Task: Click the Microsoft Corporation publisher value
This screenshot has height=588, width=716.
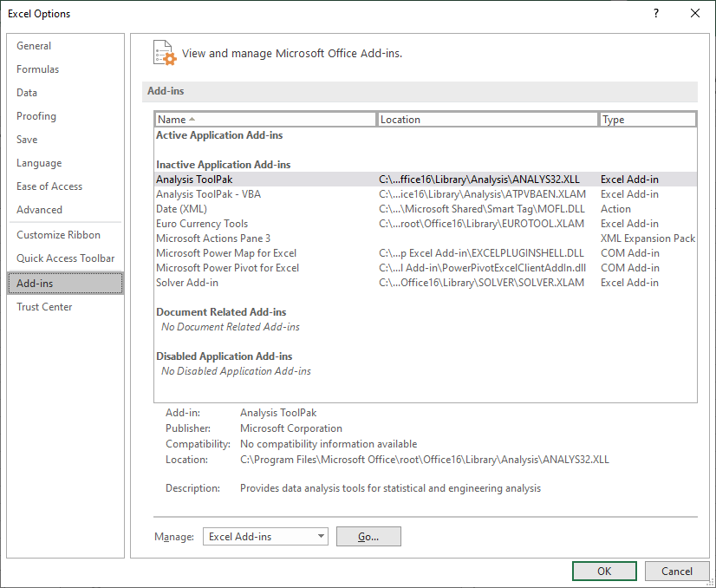Action: [x=291, y=428]
